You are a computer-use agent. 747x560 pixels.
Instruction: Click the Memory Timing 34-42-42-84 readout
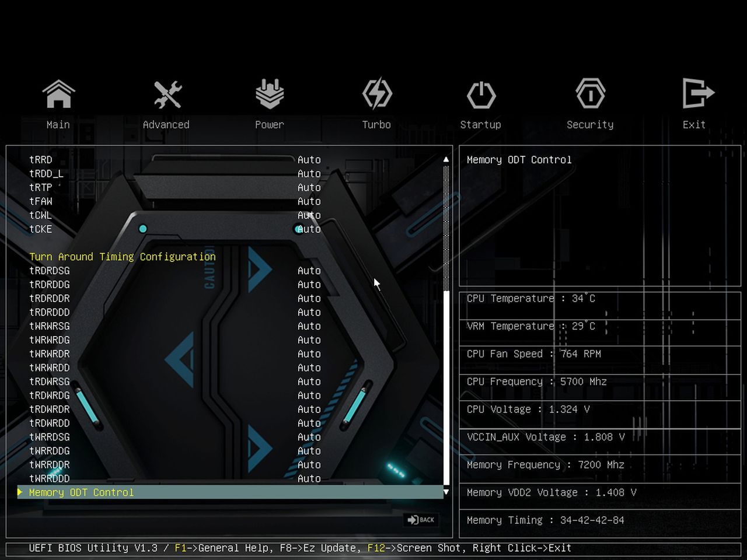click(546, 520)
